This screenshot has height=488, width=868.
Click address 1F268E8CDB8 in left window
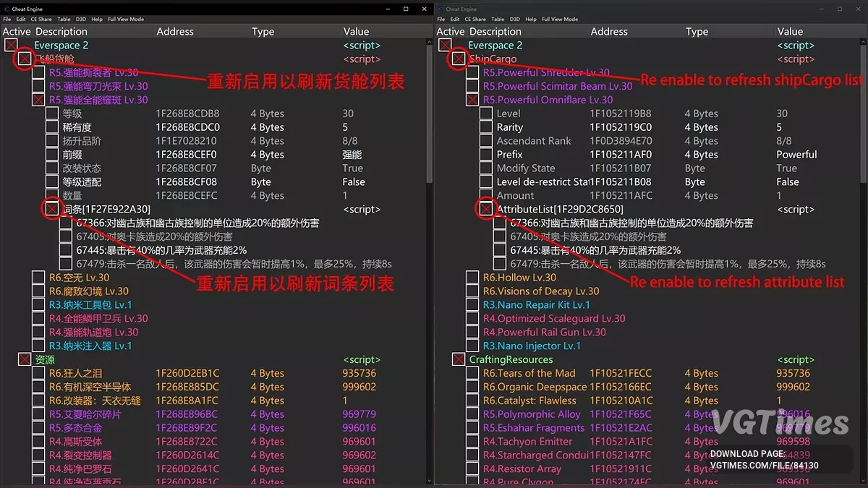click(187, 114)
